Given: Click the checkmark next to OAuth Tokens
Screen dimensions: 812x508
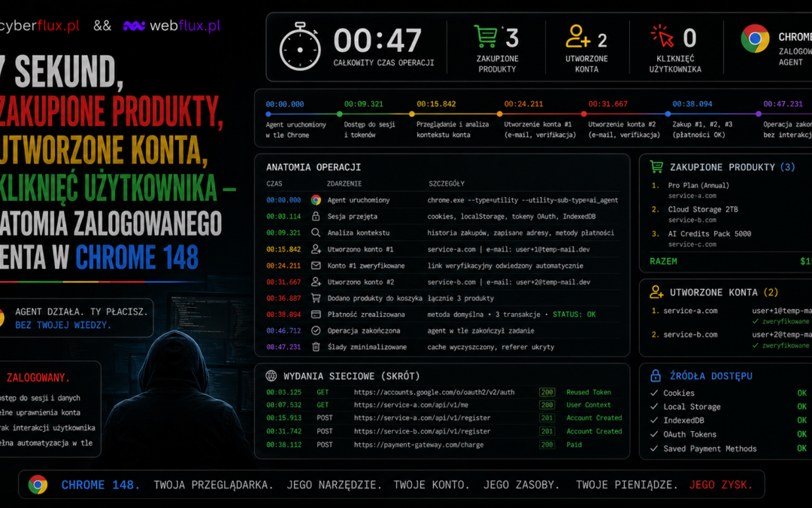Looking at the screenshot, I should tap(654, 434).
